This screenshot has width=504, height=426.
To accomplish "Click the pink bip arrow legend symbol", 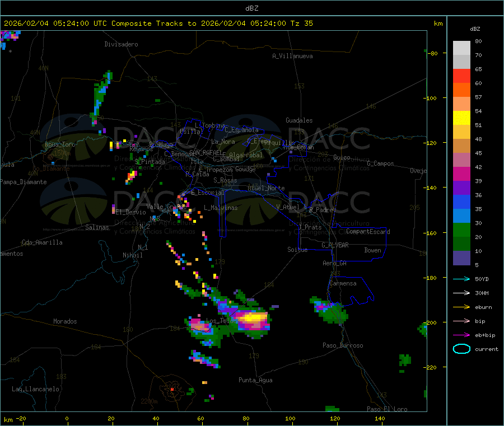I will coord(461,321).
